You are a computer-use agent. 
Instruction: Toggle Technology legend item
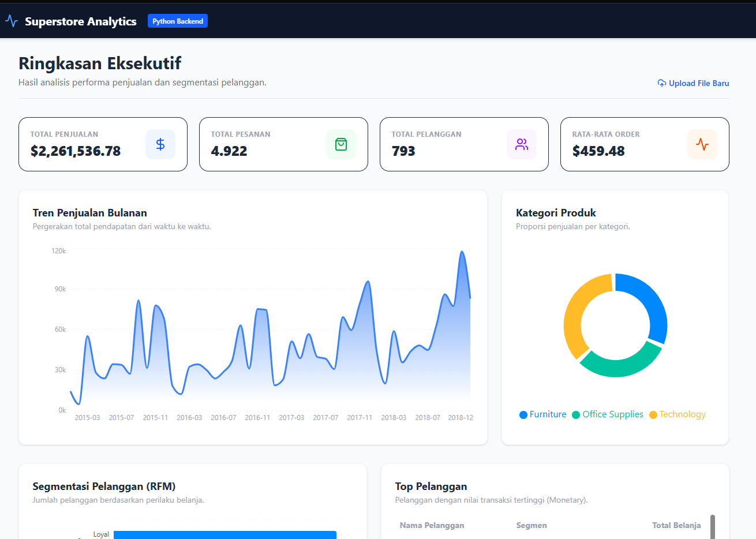click(x=678, y=414)
